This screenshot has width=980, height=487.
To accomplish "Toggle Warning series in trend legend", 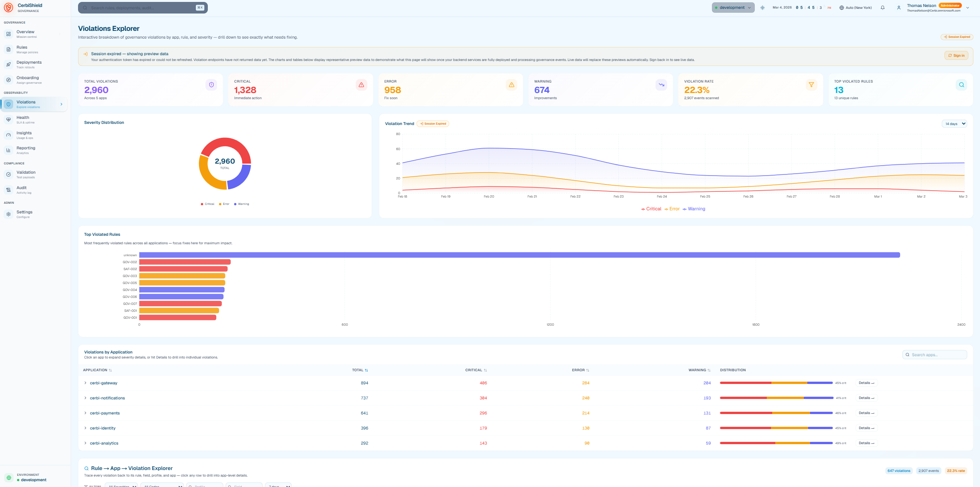I will [x=694, y=209].
